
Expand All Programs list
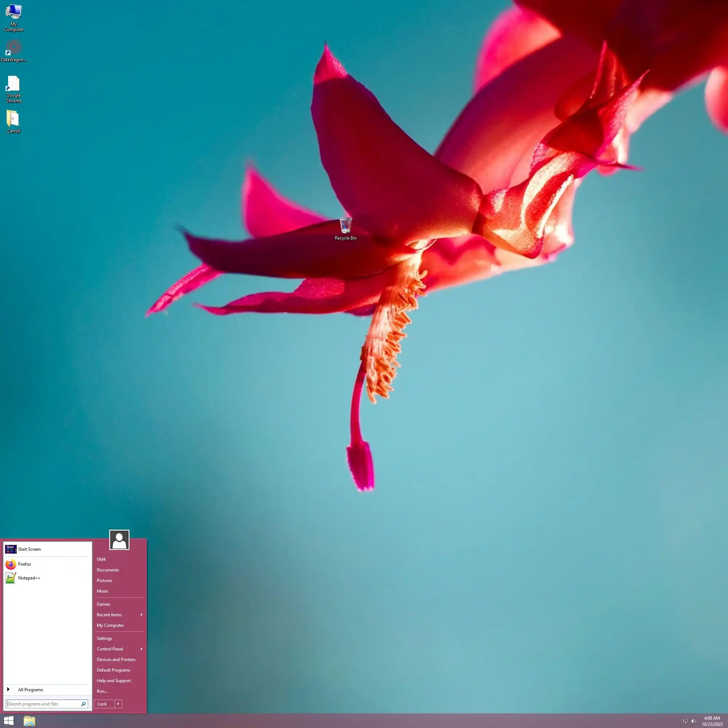pos(30,689)
